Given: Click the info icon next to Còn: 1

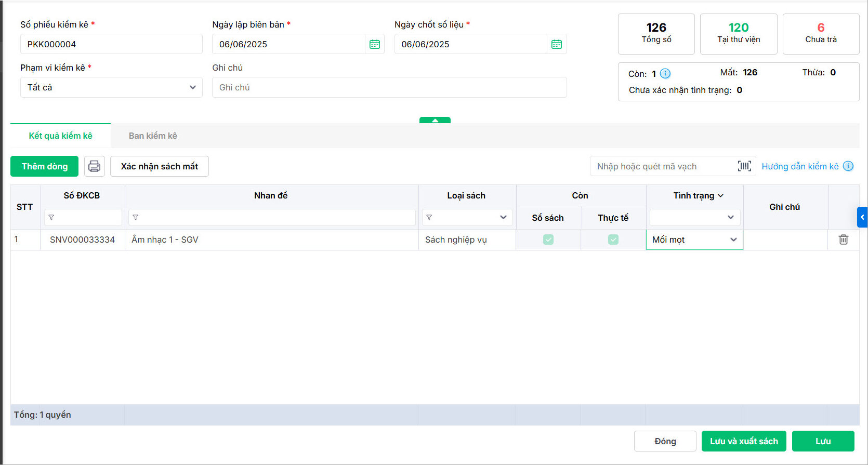Looking at the screenshot, I should tap(665, 74).
